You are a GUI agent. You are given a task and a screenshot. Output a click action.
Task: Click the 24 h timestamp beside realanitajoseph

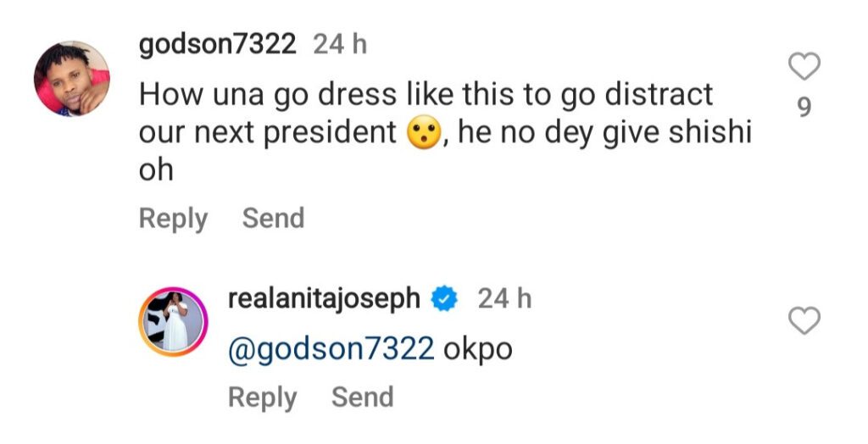[x=504, y=298]
